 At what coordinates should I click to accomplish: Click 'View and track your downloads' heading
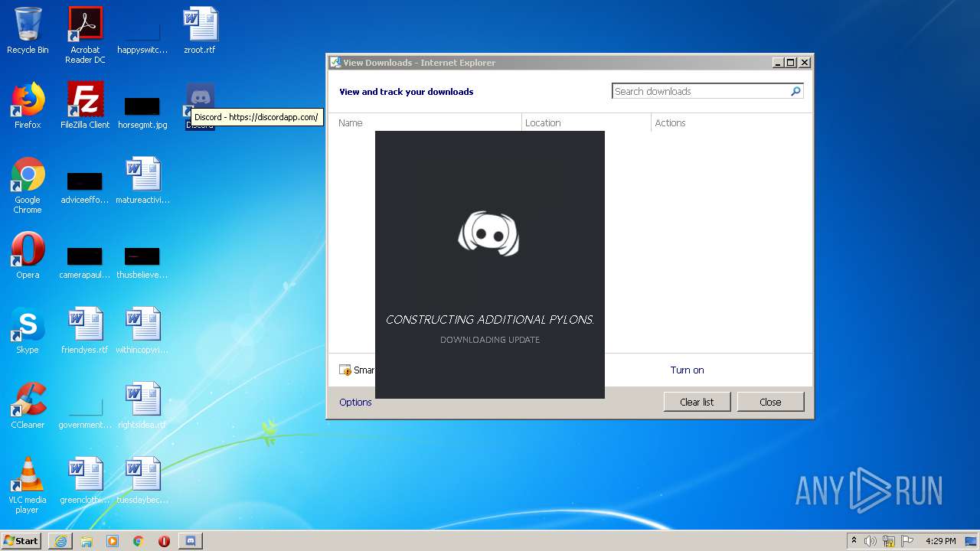pyautogui.click(x=406, y=92)
